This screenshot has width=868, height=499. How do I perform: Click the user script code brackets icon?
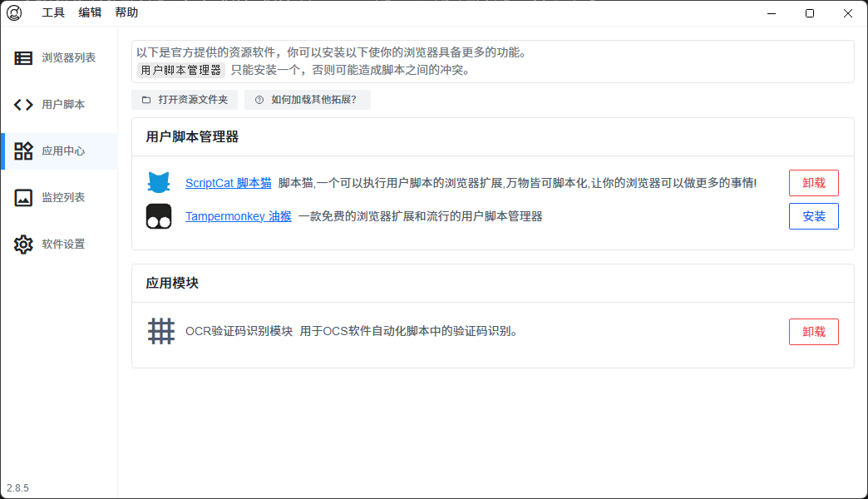pyautogui.click(x=24, y=105)
